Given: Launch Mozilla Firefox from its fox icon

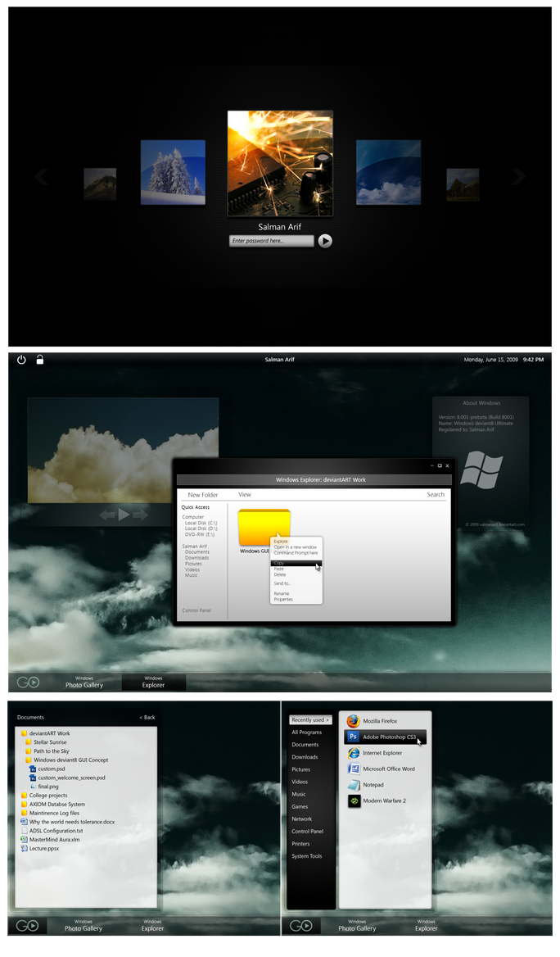Looking at the screenshot, I should [x=353, y=721].
